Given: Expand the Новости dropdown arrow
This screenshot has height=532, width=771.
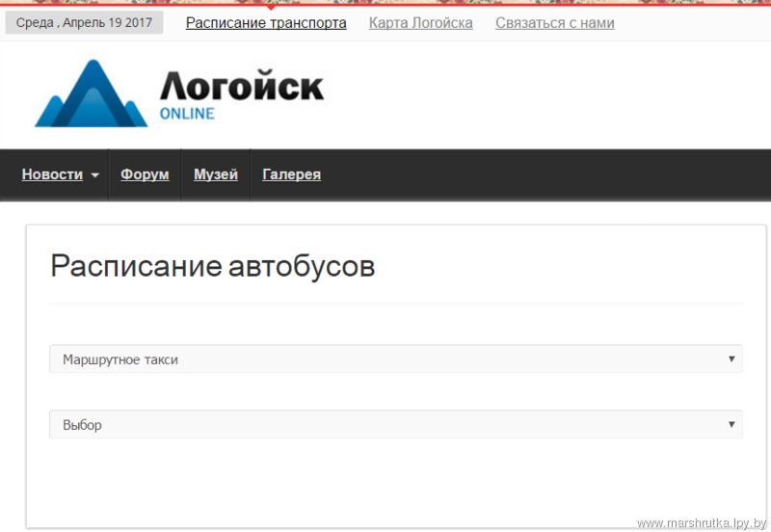Looking at the screenshot, I should point(95,175).
